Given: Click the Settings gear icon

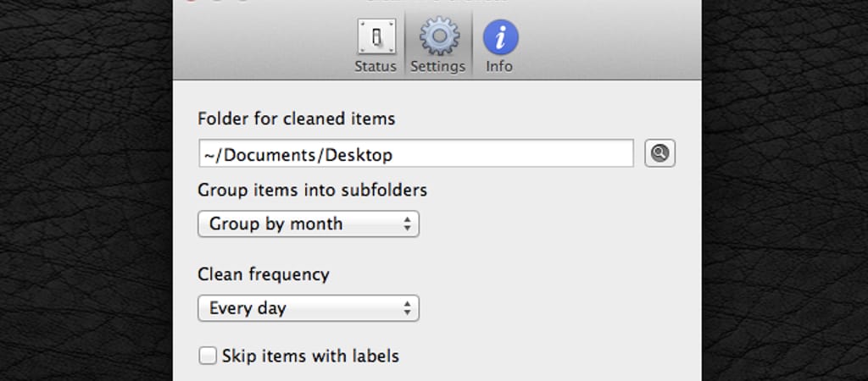Looking at the screenshot, I should tap(438, 37).
